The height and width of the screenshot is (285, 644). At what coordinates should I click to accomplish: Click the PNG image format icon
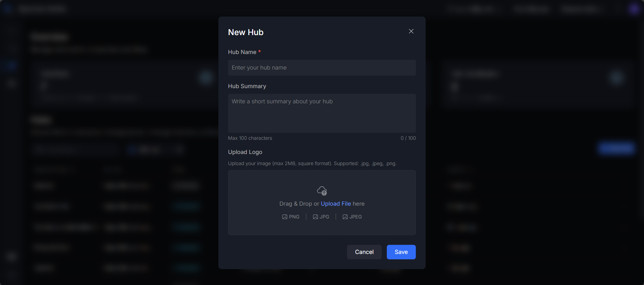point(285,217)
